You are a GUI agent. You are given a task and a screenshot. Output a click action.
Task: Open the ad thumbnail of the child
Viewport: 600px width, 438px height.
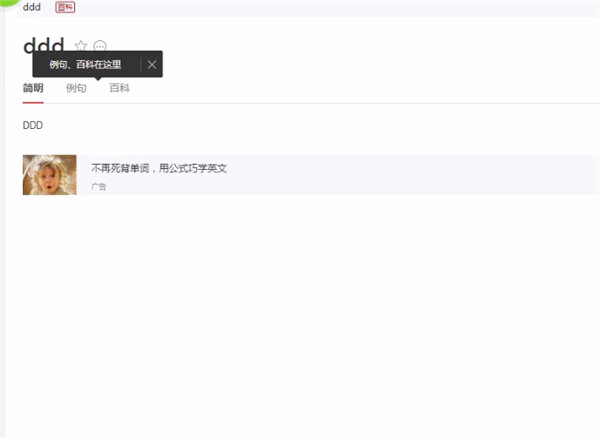(49, 175)
